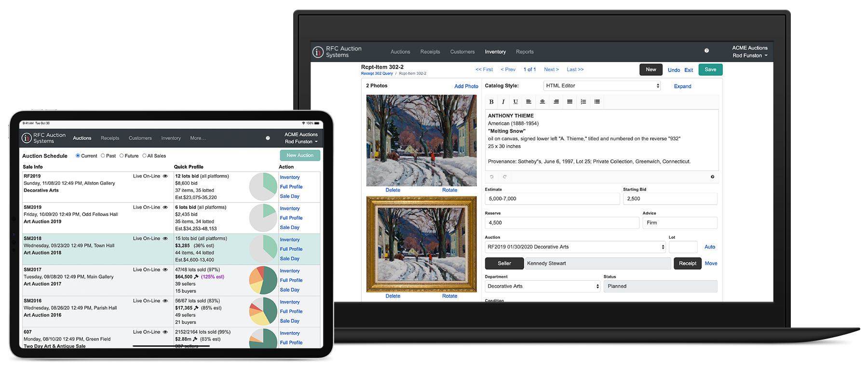Select the framed Melting Snow photo thumbnail
The width and height of the screenshot is (868, 368).
click(x=421, y=244)
